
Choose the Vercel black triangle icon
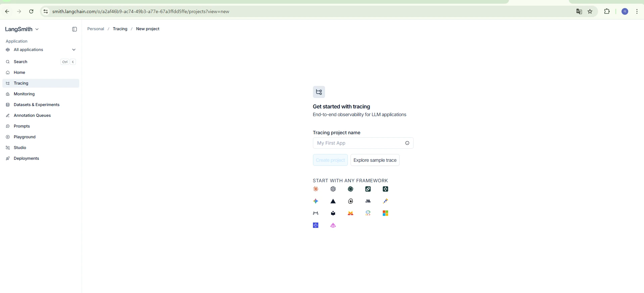[x=333, y=201]
